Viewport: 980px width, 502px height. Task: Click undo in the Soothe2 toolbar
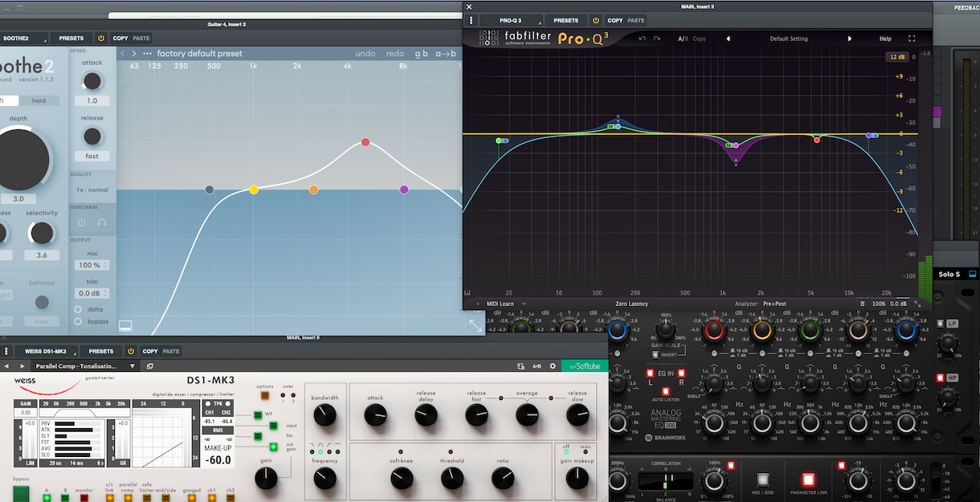click(x=365, y=54)
